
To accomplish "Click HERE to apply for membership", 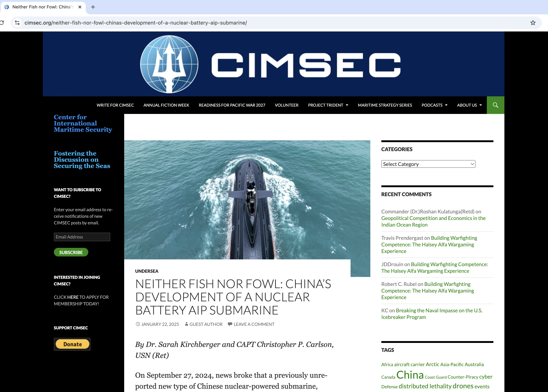I will (x=73, y=297).
